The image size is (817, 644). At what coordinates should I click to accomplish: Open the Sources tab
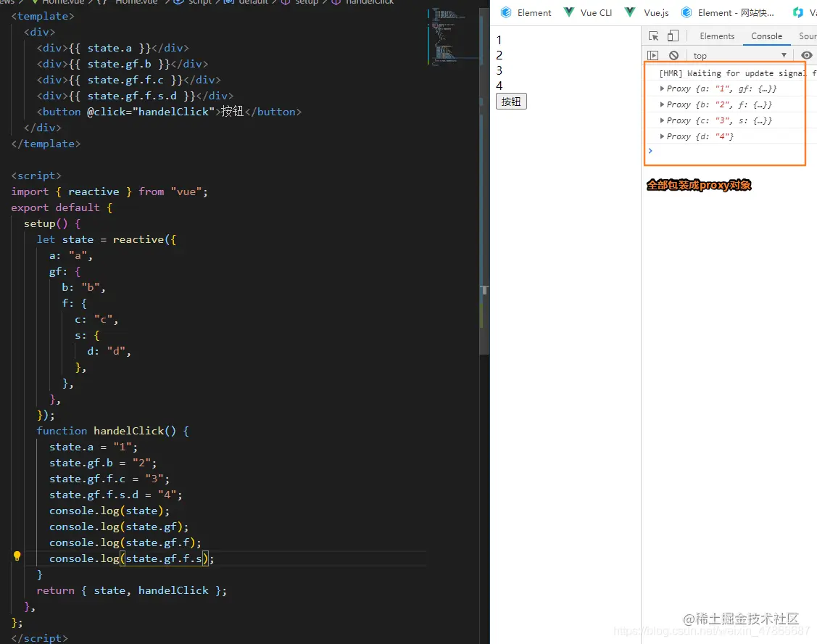coord(807,36)
